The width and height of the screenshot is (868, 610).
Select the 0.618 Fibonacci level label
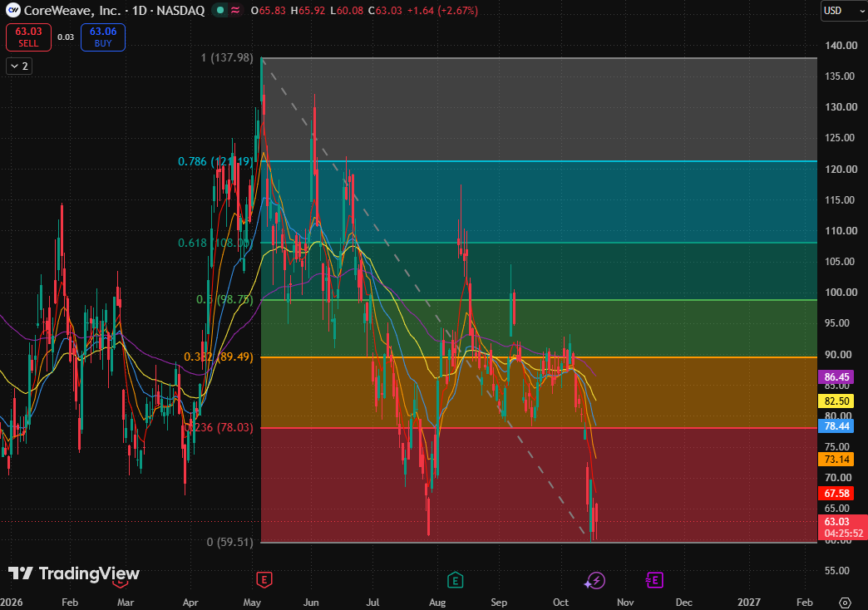click(215, 243)
